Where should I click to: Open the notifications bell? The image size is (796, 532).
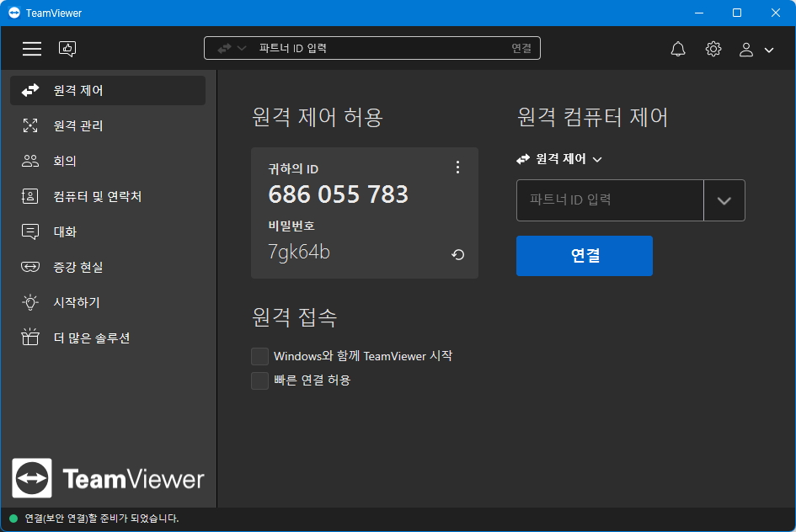pos(678,49)
